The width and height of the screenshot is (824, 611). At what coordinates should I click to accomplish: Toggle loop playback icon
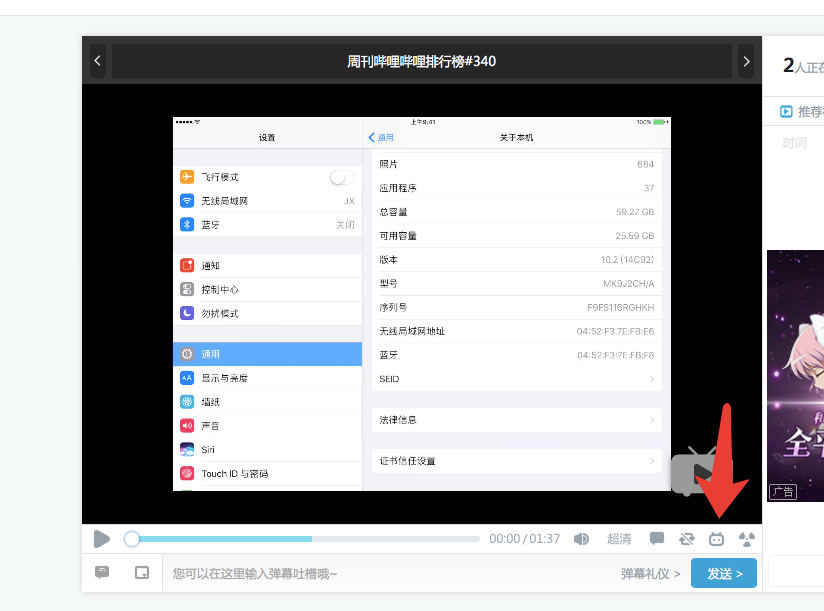tap(686, 539)
